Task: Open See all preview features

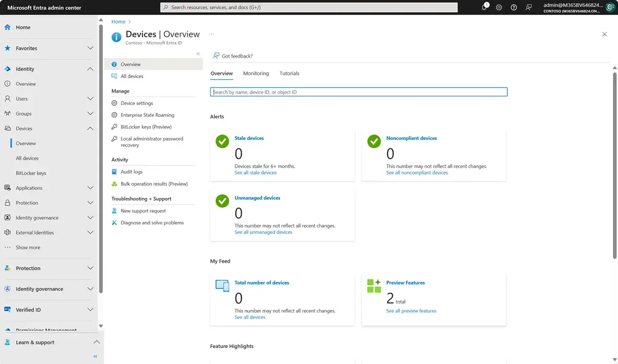Action: [x=412, y=310]
